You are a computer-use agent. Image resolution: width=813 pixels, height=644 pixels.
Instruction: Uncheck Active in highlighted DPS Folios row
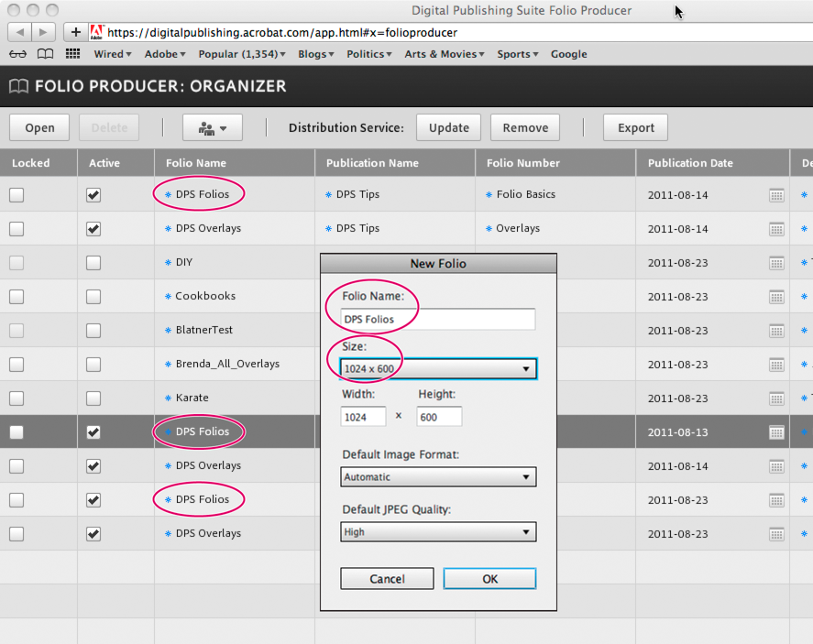[93, 432]
